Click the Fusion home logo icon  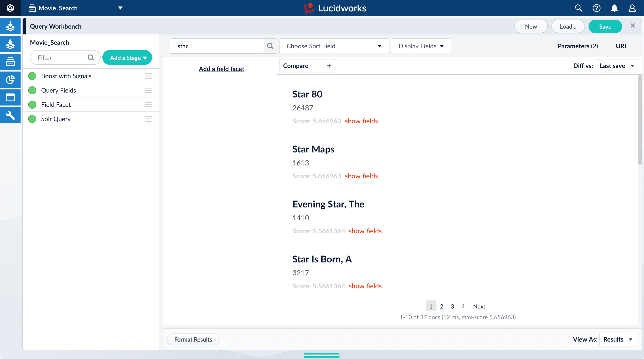point(10,8)
